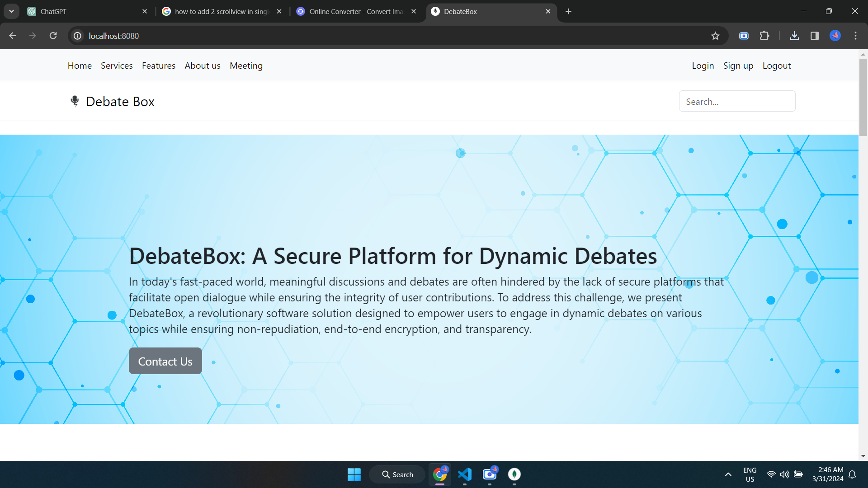Viewport: 868px width, 488px height.
Task: Open Visual Studio Code from taskbar
Action: pos(465,474)
